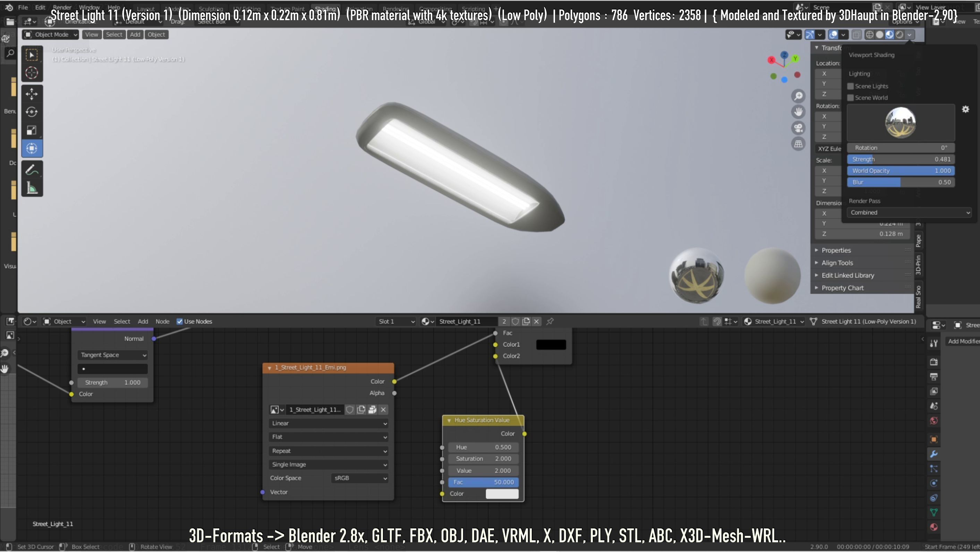980x552 pixels.
Task: Click the viewport zoom magnifier icon
Action: click(798, 95)
